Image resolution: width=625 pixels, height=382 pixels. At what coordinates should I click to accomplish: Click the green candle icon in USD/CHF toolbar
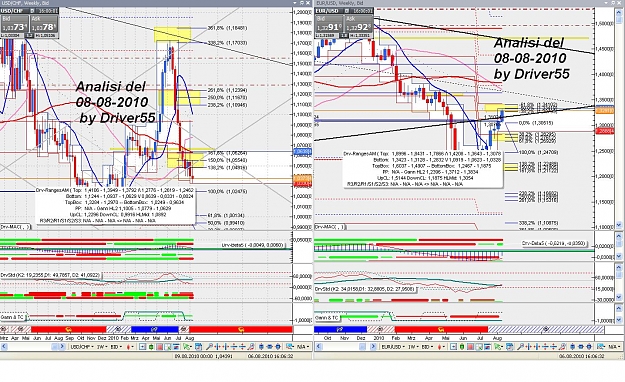click(151, 347)
